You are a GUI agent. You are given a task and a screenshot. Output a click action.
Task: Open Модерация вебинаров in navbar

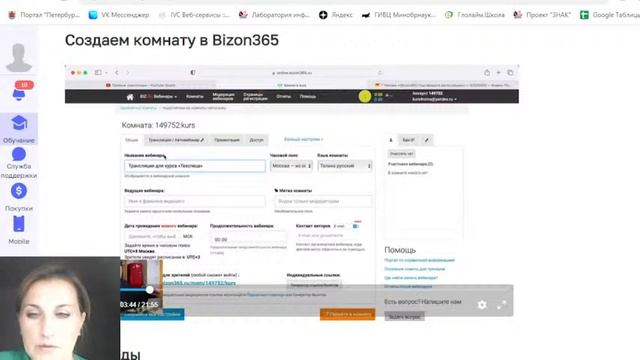coord(223,97)
